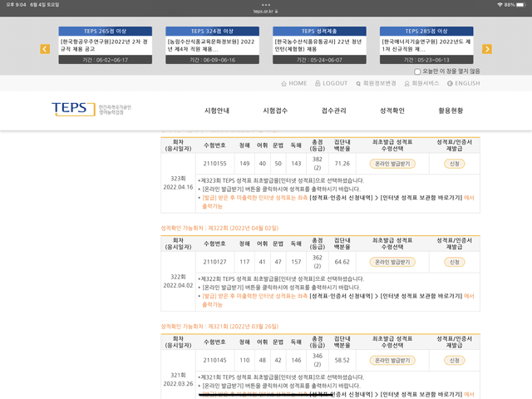The image size is (532, 399).
Task: Click the 기간 : 05-24~06-07 period bar
Action: click(319, 60)
